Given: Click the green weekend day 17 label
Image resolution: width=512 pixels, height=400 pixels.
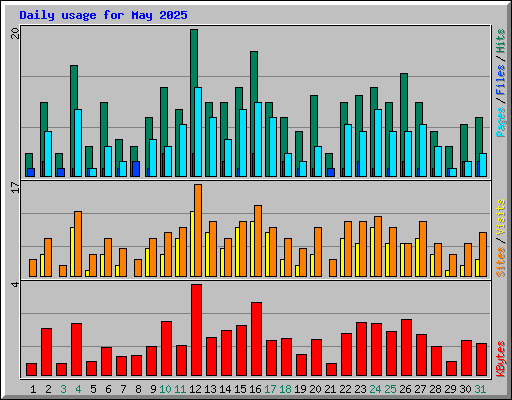Looking at the screenshot, I should point(270,389).
